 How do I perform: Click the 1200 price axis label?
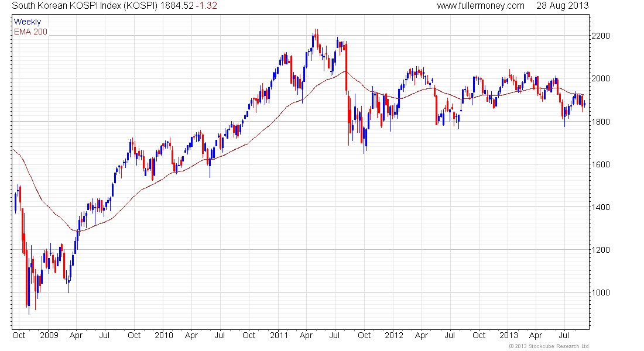pos(601,250)
